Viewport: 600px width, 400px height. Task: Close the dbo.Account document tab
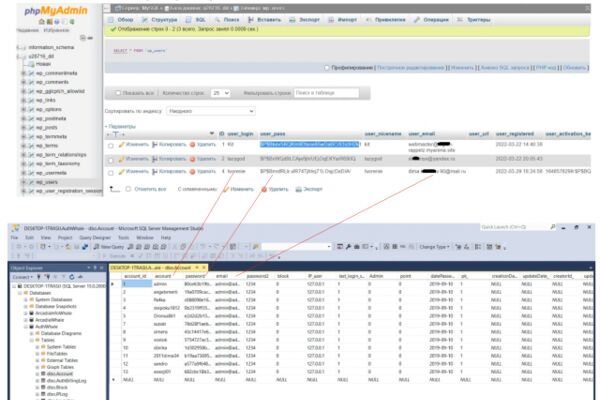[204, 268]
